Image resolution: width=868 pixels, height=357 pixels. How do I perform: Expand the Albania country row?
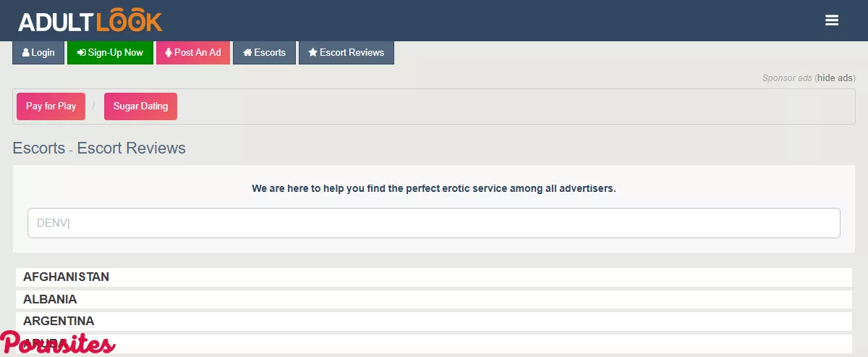coord(50,299)
